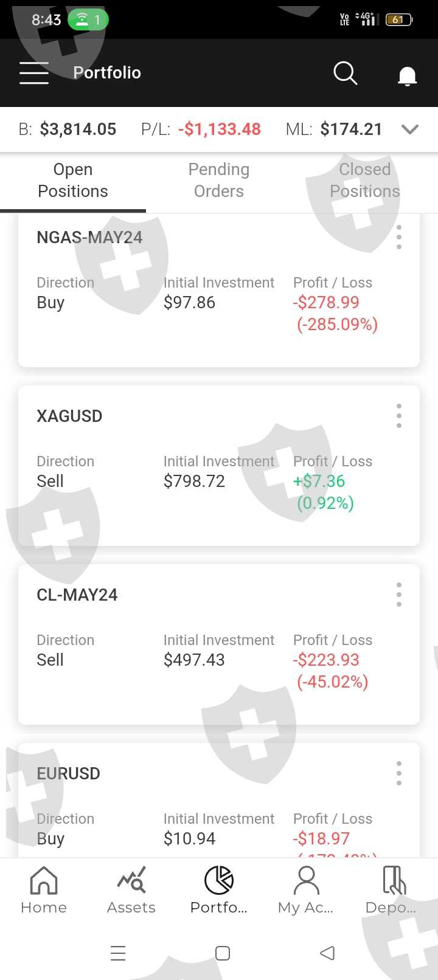Switch to Pending Orders tab
The image size is (438, 980).
point(219,181)
